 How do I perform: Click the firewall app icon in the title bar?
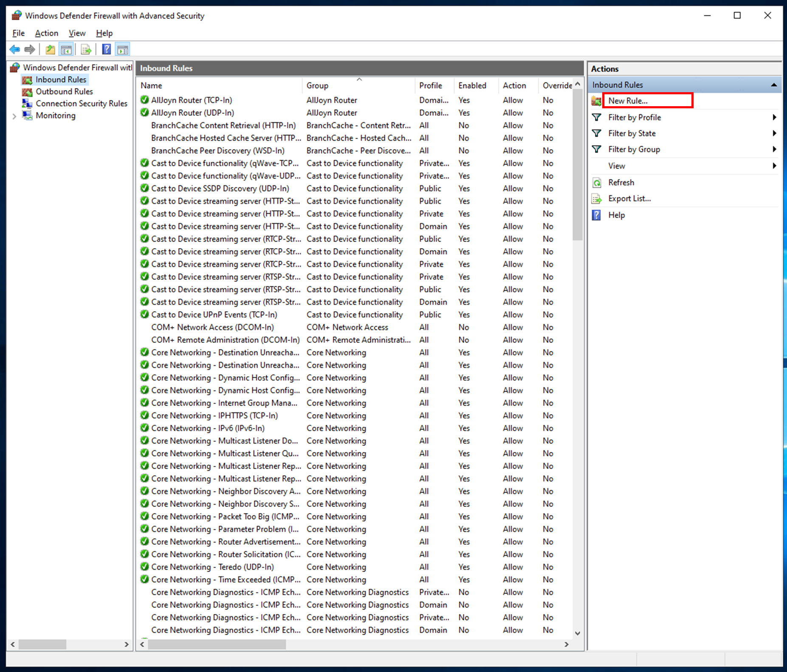pos(17,16)
